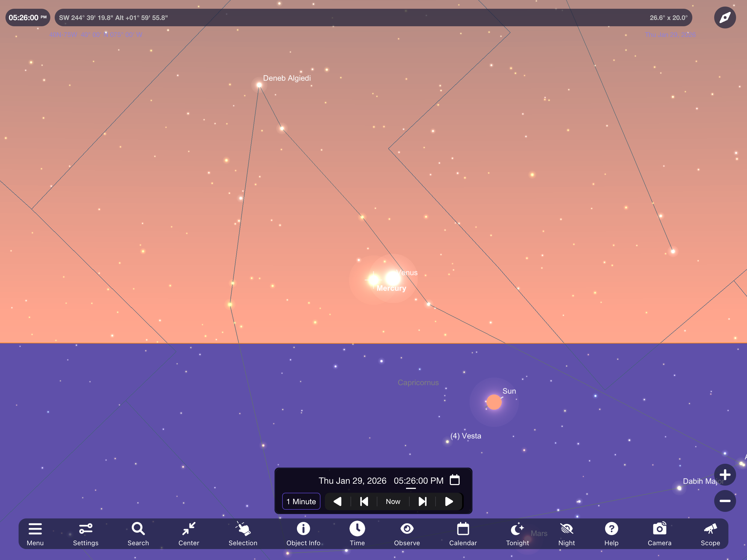Open the Search tool

138,534
